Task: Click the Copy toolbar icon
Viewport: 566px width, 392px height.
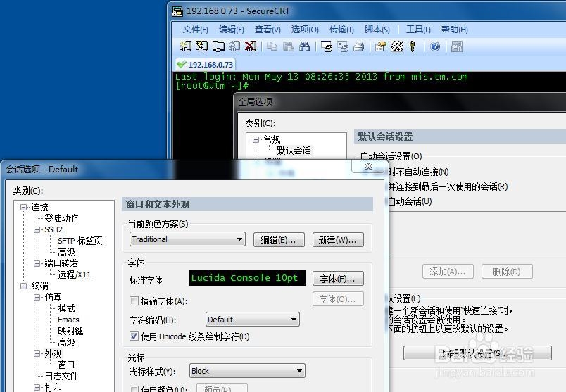Action: pyautogui.click(x=272, y=46)
